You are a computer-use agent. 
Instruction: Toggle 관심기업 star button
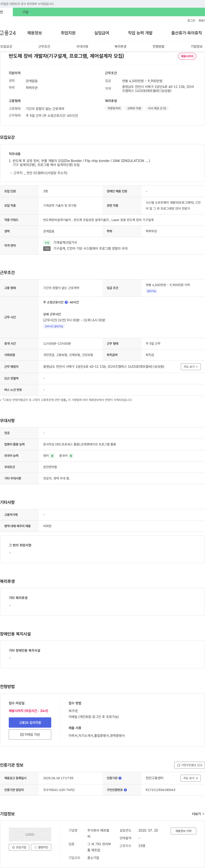pos(19,847)
